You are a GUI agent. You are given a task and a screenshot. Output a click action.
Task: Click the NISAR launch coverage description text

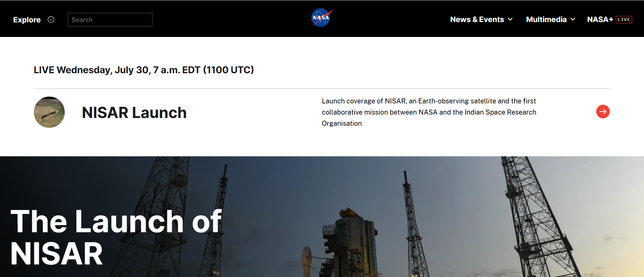pyautogui.click(x=429, y=112)
